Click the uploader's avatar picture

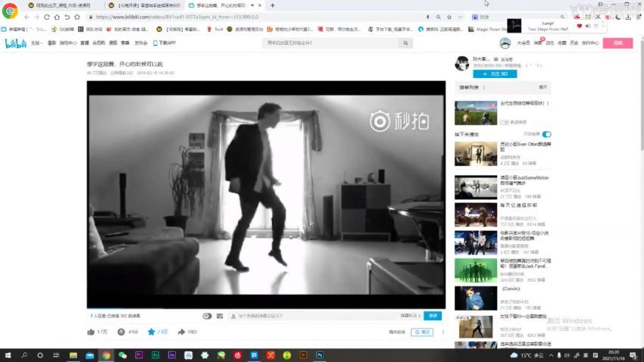462,63
